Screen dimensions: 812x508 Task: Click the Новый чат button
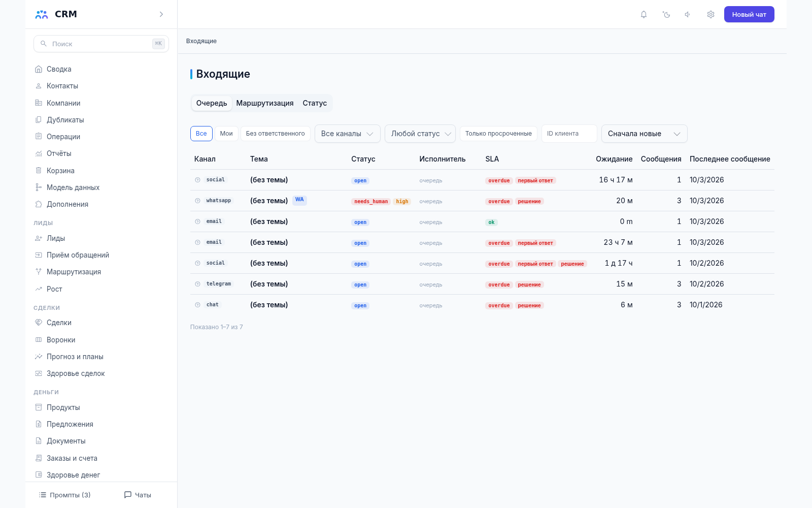coord(749,14)
